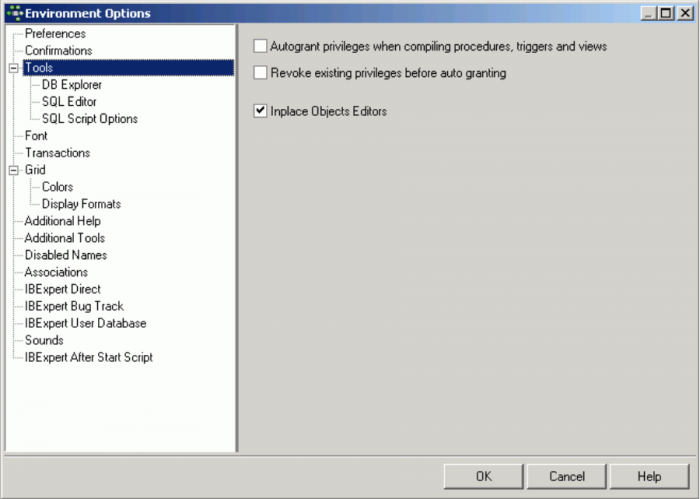Select Associations in the tree
Viewport: 700px width, 499px height.
coord(56,272)
